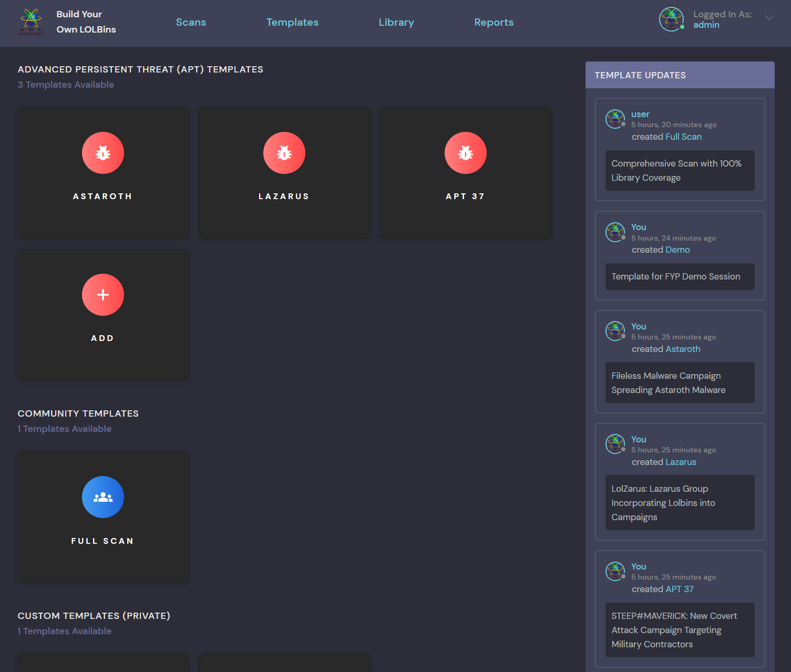Click the Build Your Own LOLBins title
791x672 pixels.
[x=86, y=22]
